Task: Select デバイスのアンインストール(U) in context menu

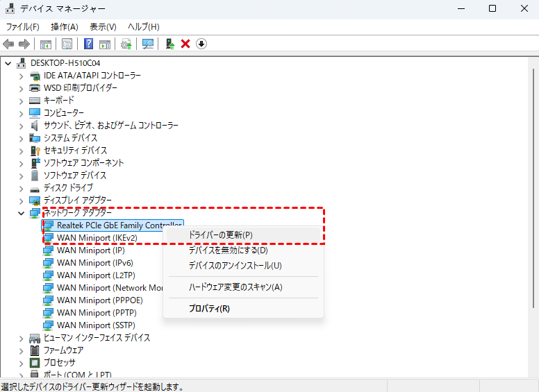Action: coord(235,266)
